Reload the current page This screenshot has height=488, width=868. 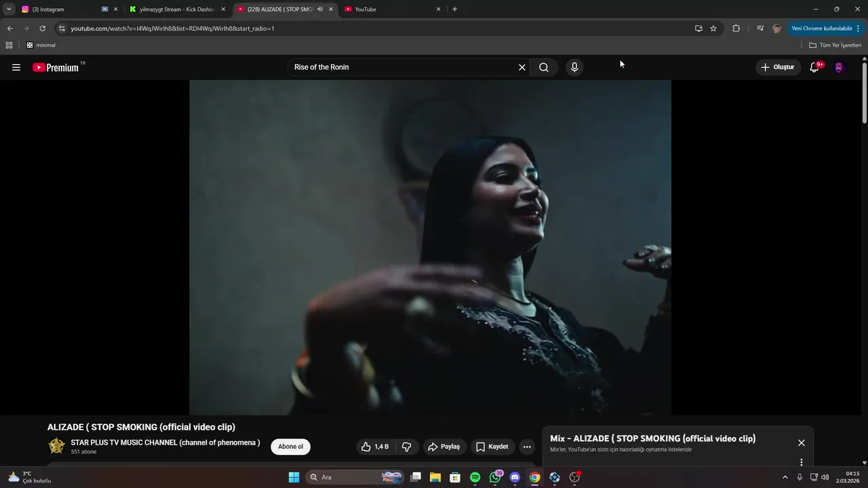(42, 28)
